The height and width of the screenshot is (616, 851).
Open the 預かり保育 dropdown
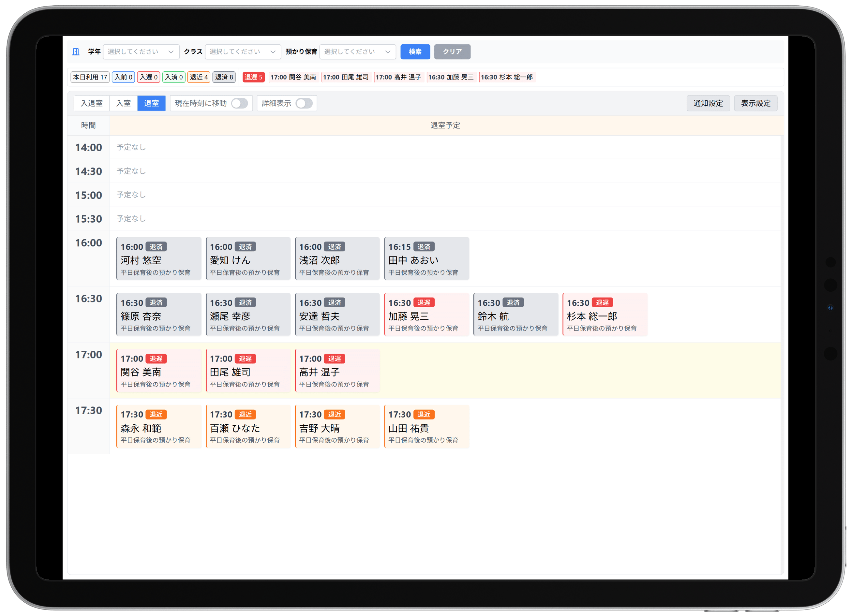(x=357, y=52)
